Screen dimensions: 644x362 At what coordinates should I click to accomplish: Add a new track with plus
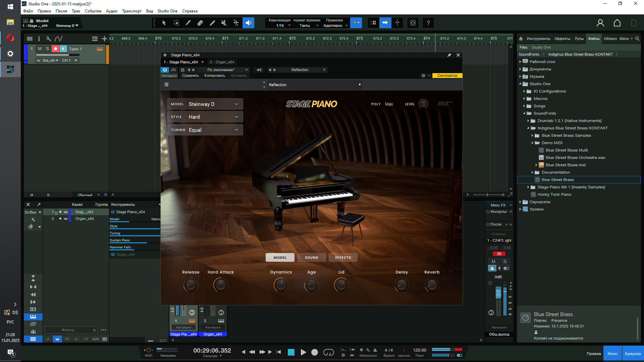pyautogui.click(x=104, y=39)
